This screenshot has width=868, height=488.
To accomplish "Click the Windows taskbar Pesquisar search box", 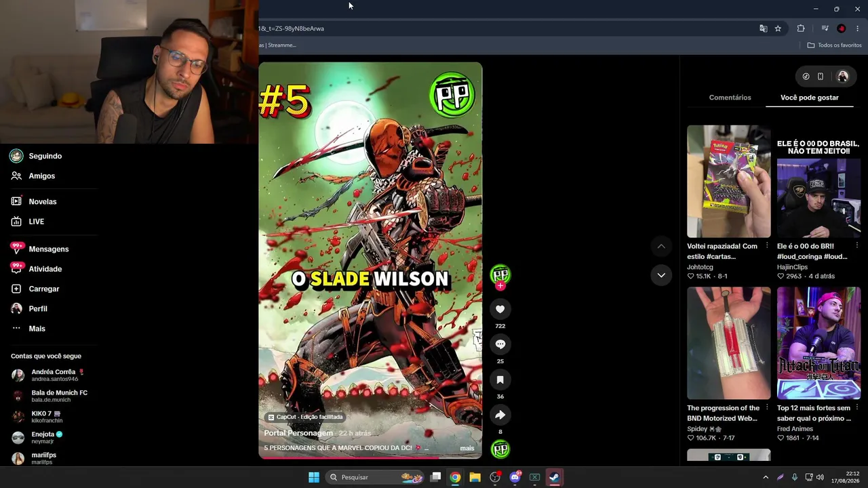I will click(x=374, y=477).
